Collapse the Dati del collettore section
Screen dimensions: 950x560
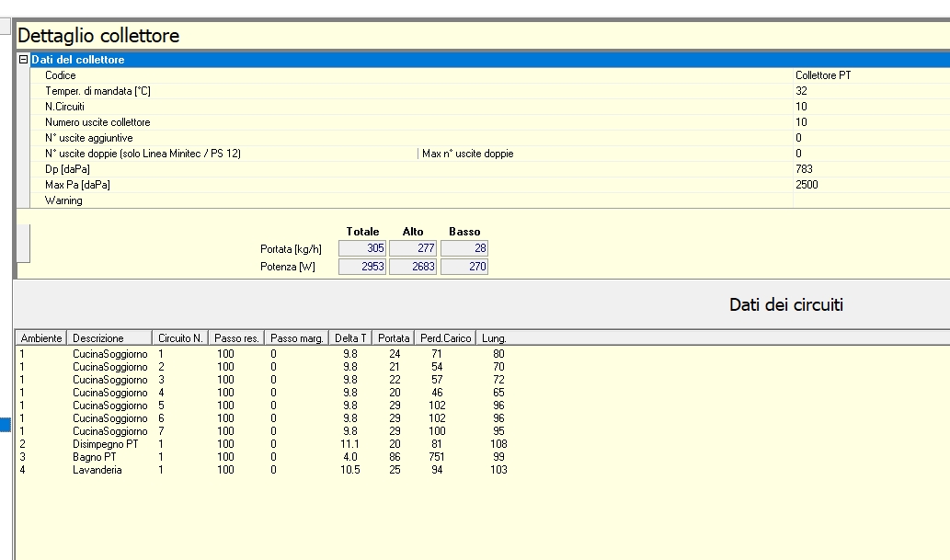24,60
